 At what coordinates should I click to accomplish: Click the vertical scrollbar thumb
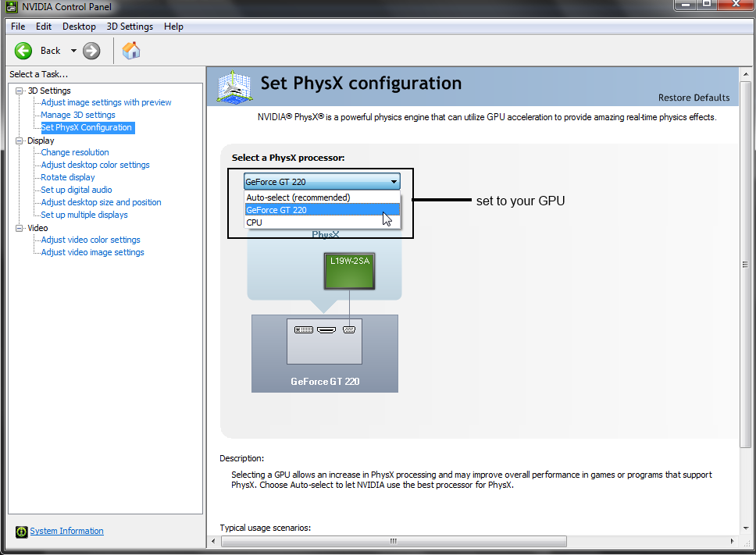745,265
